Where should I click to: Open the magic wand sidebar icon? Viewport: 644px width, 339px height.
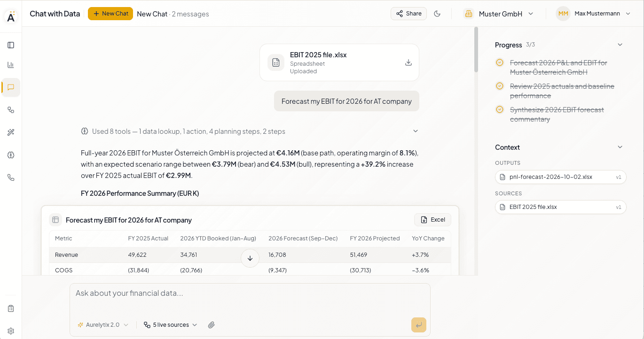(x=11, y=132)
